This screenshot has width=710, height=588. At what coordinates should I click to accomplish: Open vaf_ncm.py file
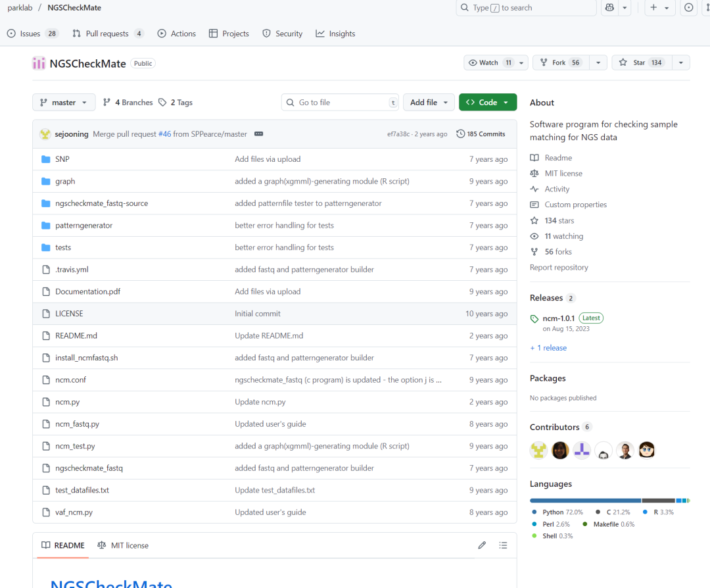[74, 512]
